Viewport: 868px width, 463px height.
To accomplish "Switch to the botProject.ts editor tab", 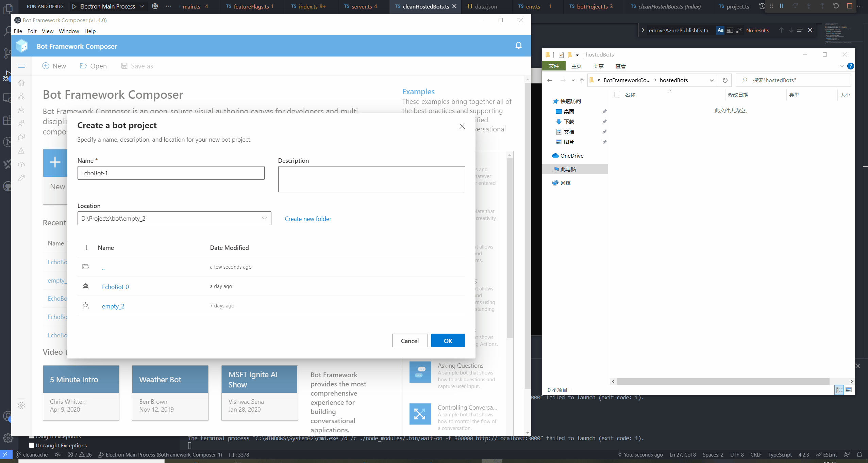I will click(x=592, y=6).
